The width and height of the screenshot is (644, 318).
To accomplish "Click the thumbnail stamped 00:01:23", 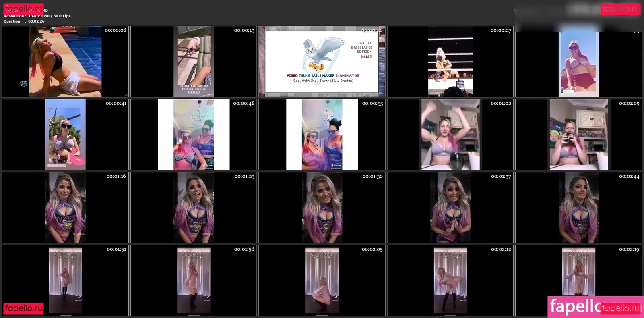I will coord(194,207).
